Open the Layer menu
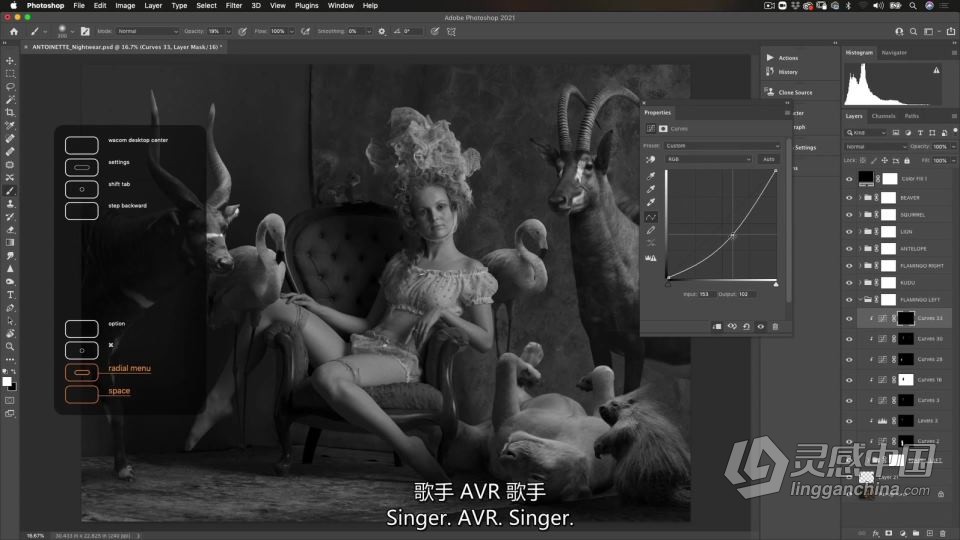Screen dimensions: 960x540 pyautogui.click(x=153, y=6)
